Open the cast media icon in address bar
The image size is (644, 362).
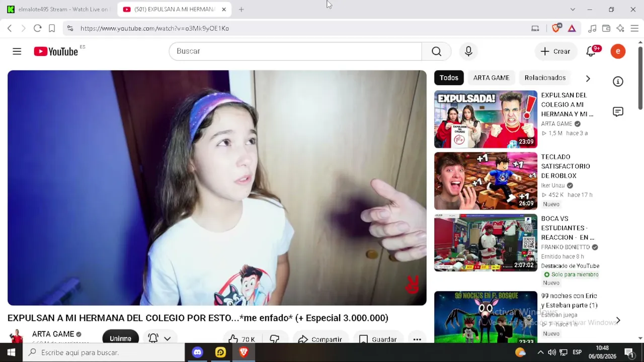pyautogui.click(x=535, y=29)
